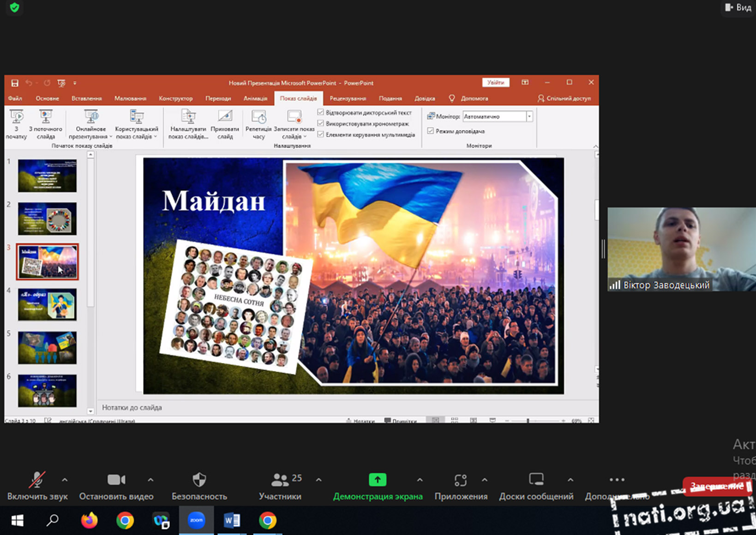This screenshot has width=756, height=535.
Task: Select slide 1 thumbnail
Action: point(48,176)
